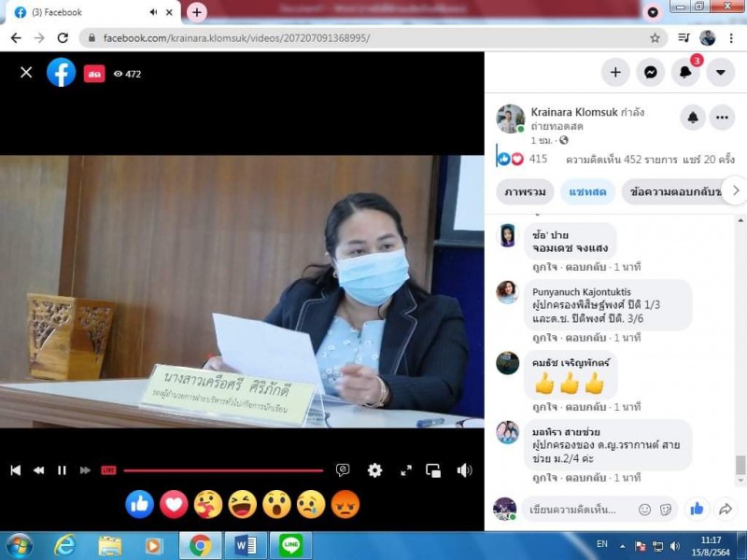The height and width of the screenshot is (560, 747).
Task: Expand the Facebook account menu arrow
Action: click(x=720, y=72)
